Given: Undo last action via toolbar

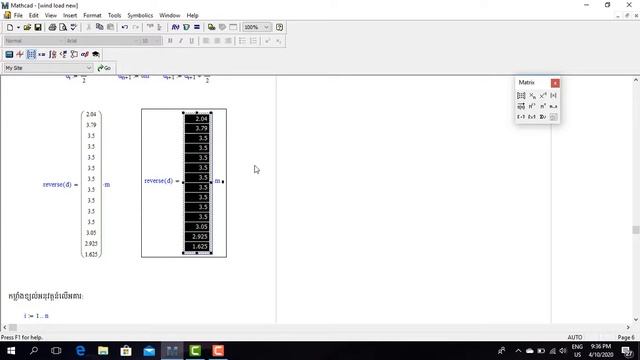Looking at the screenshot, I should point(125,27).
